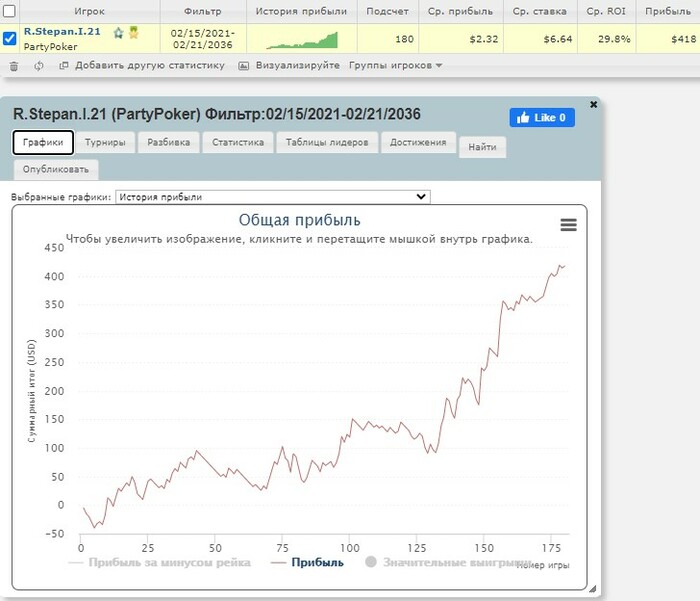Switch to Турниры tab

[x=105, y=142]
